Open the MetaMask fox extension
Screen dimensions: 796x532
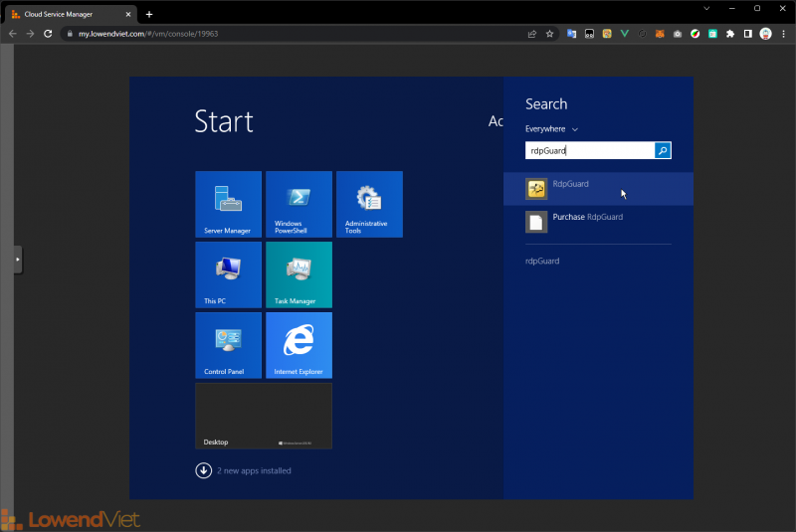pyautogui.click(x=660, y=34)
